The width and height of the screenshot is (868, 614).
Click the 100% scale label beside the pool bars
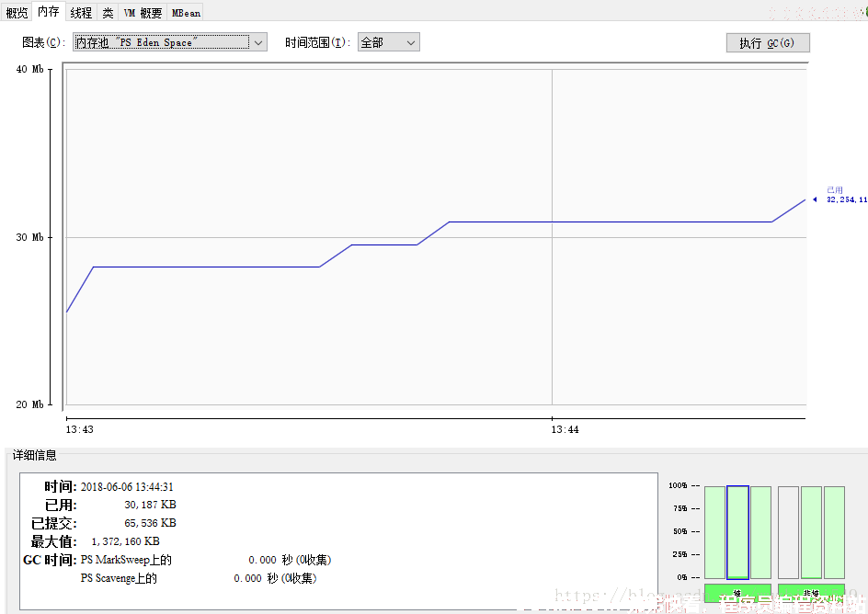click(x=679, y=485)
